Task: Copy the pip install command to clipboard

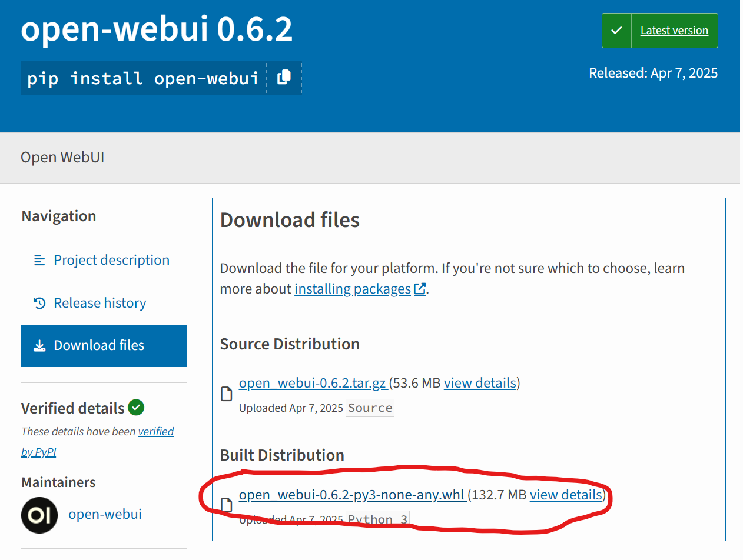Action: coord(284,77)
